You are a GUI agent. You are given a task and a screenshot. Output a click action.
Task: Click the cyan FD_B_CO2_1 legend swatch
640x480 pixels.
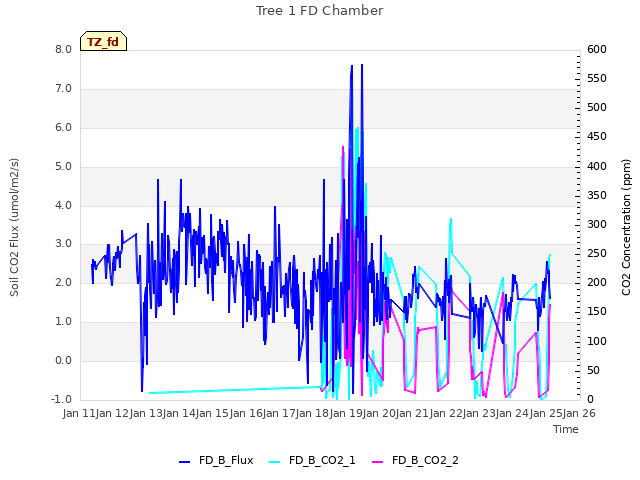(275, 462)
